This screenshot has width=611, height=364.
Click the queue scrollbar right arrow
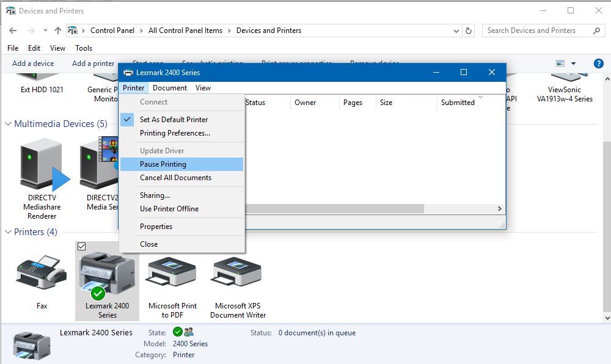click(x=500, y=209)
